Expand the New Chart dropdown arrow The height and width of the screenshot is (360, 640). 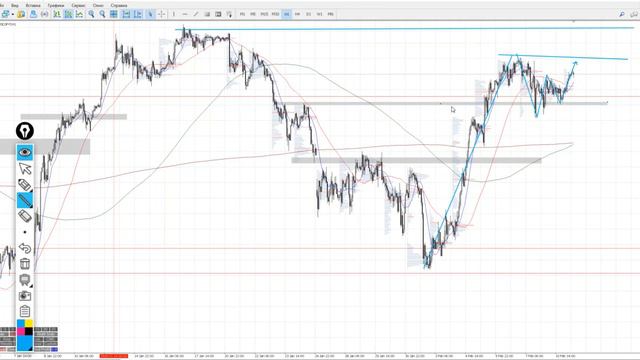(13, 14)
